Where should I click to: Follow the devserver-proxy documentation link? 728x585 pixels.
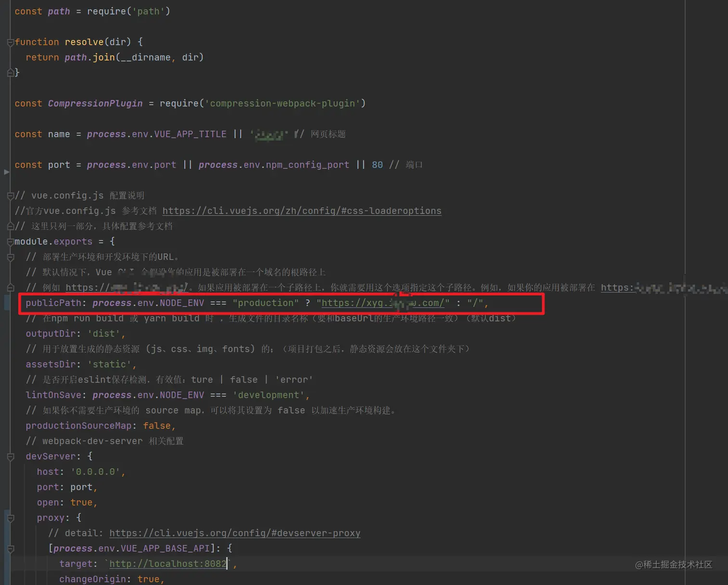[x=234, y=533]
